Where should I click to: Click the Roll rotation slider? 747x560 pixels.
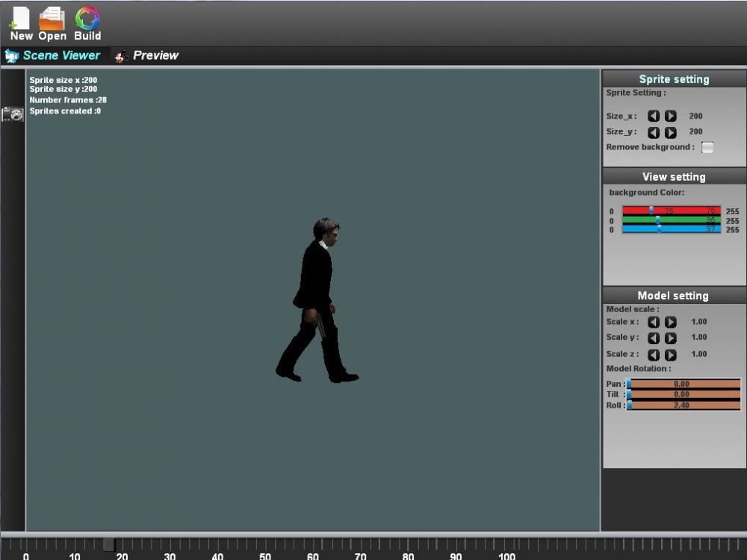pos(683,405)
